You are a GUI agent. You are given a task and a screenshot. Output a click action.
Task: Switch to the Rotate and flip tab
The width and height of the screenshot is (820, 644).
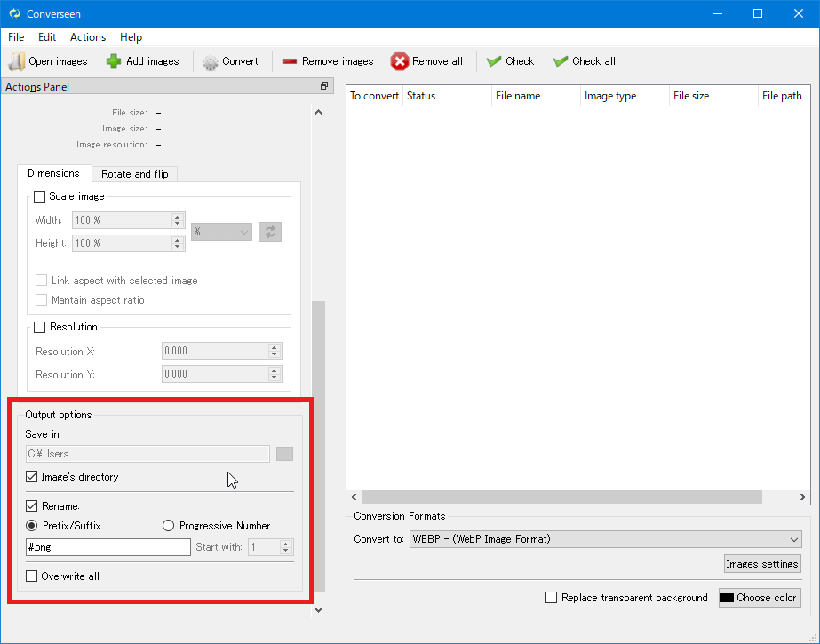(x=134, y=174)
